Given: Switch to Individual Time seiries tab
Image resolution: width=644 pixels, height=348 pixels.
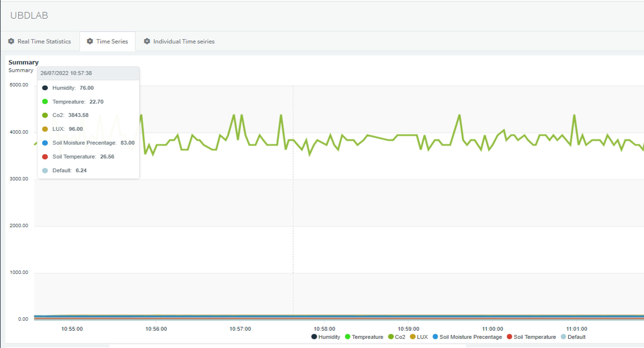Looking at the screenshot, I should point(179,41).
